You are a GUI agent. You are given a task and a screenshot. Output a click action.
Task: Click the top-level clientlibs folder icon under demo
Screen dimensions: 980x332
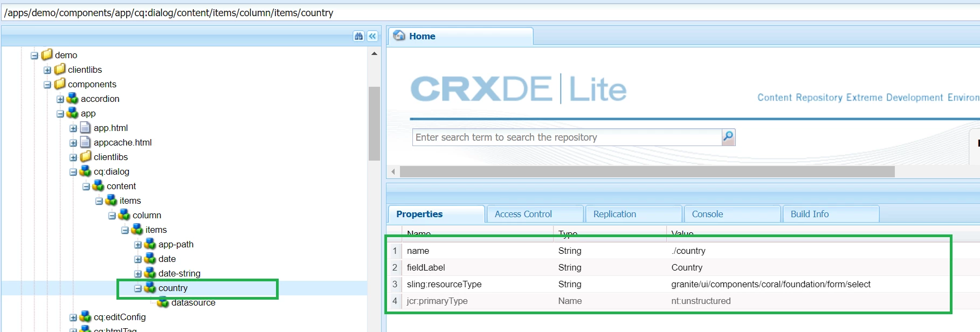point(60,69)
